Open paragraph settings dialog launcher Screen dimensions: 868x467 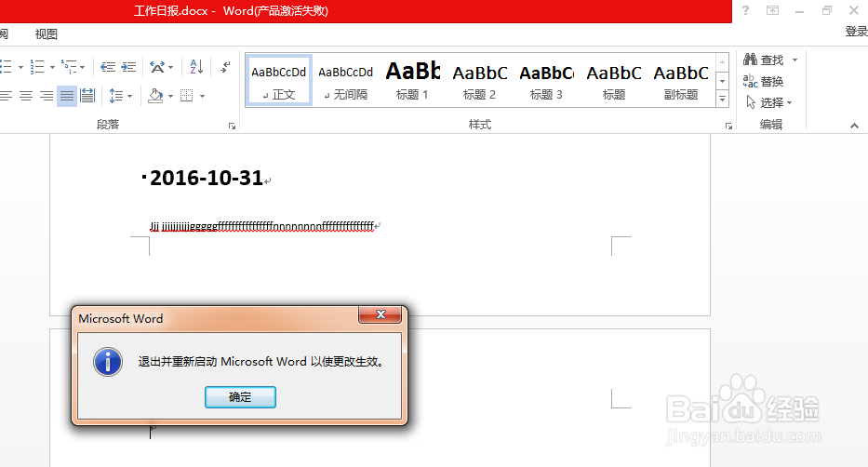[232, 127]
